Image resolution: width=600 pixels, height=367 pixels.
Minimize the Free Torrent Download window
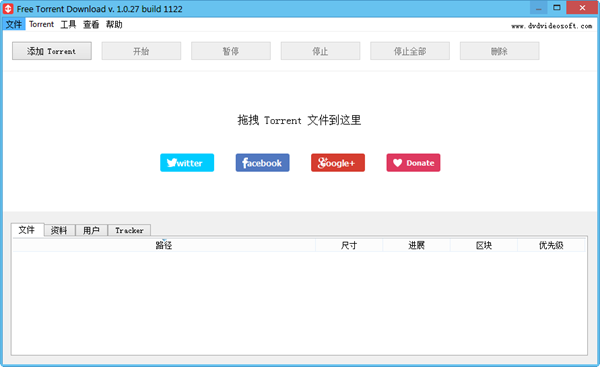tap(539, 8)
